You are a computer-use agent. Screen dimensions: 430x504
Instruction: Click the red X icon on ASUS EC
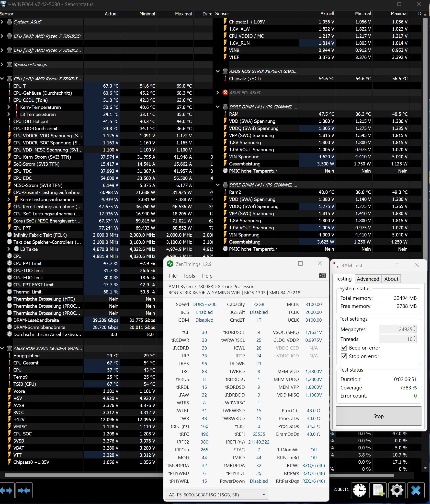(x=225, y=93)
